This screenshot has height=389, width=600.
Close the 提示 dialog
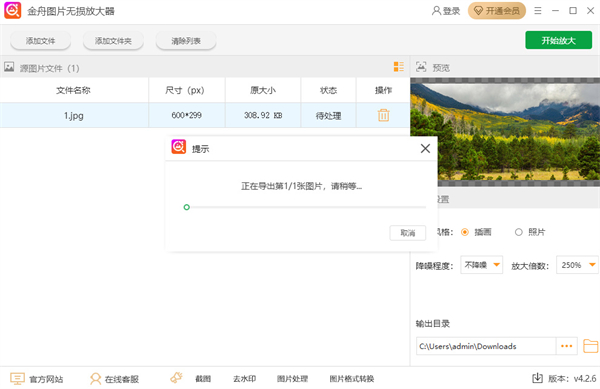point(425,148)
